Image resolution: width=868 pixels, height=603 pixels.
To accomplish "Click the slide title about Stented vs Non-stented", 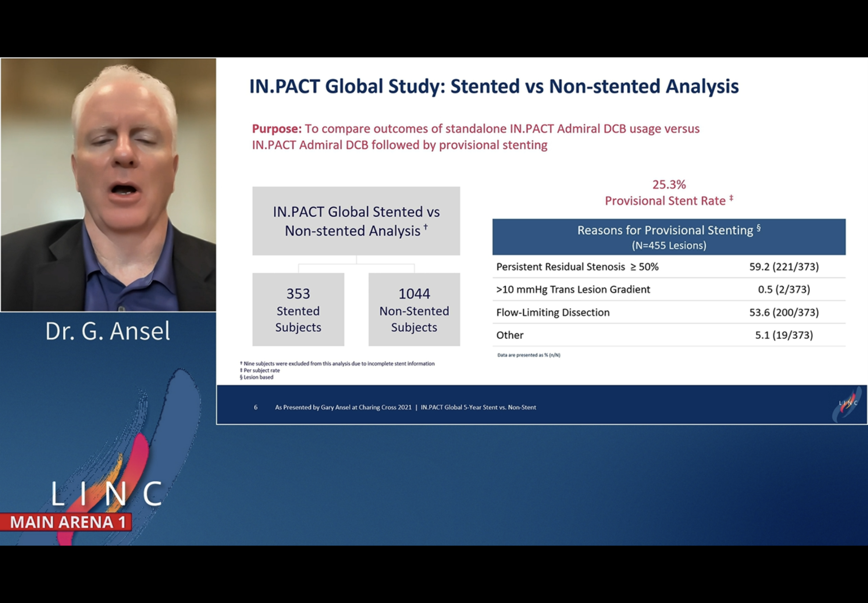I will point(494,86).
